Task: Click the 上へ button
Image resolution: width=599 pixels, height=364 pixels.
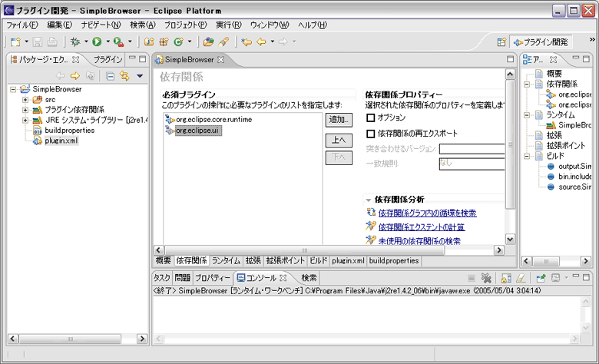Action: click(x=339, y=140)
